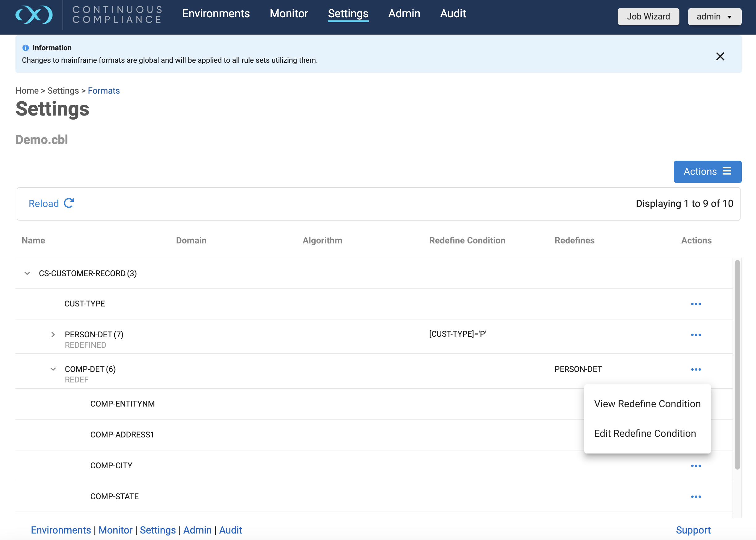Launch the Job Wizard button
Image resolution: width=756 pixels, height=540 pixels.
648,17
